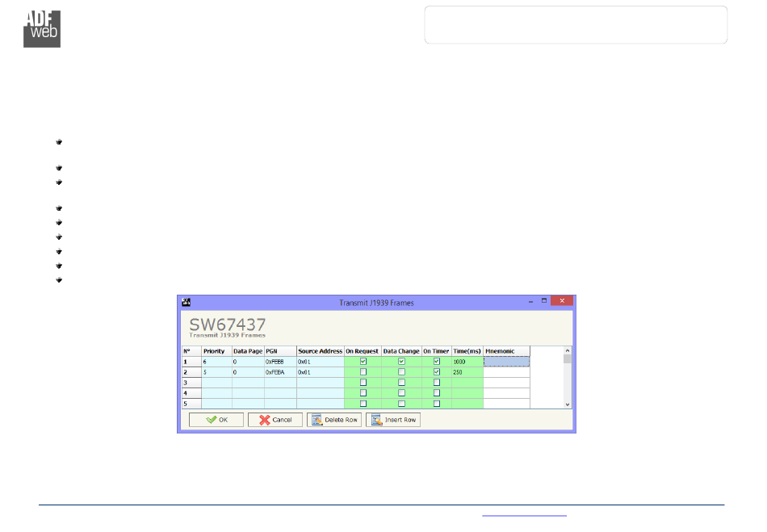Click the OK button
The image size is (767, 532).
coord(216,420)
